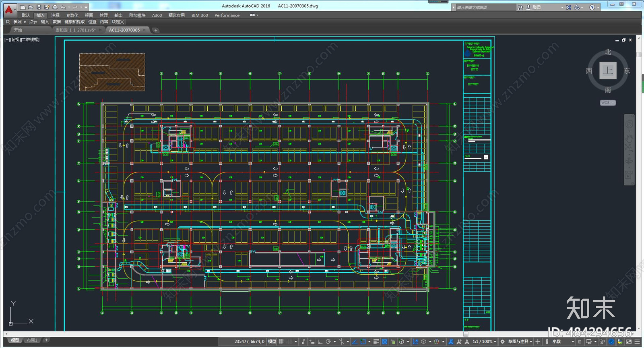The width and height of the screenshot is (644, 348).
Task: Click the Open file folder icon
Action: 31,7
